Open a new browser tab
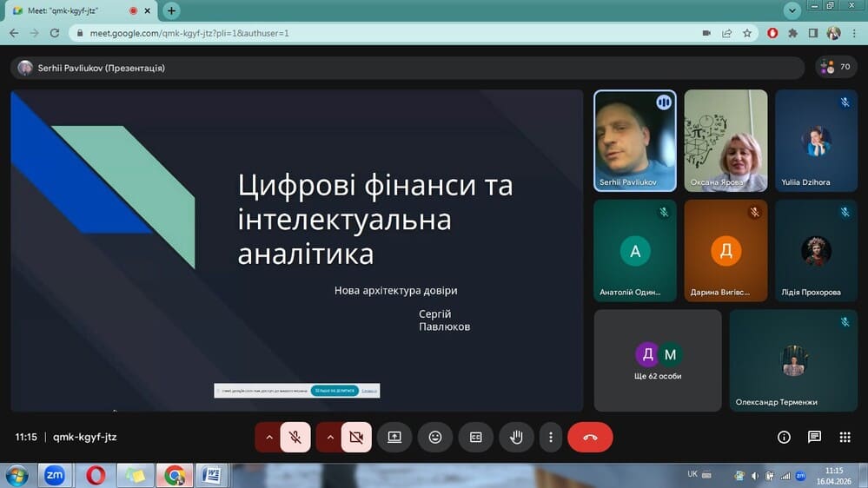Viewport: 868px width, 488px height. pyautogui.click(x=171, y=10)
